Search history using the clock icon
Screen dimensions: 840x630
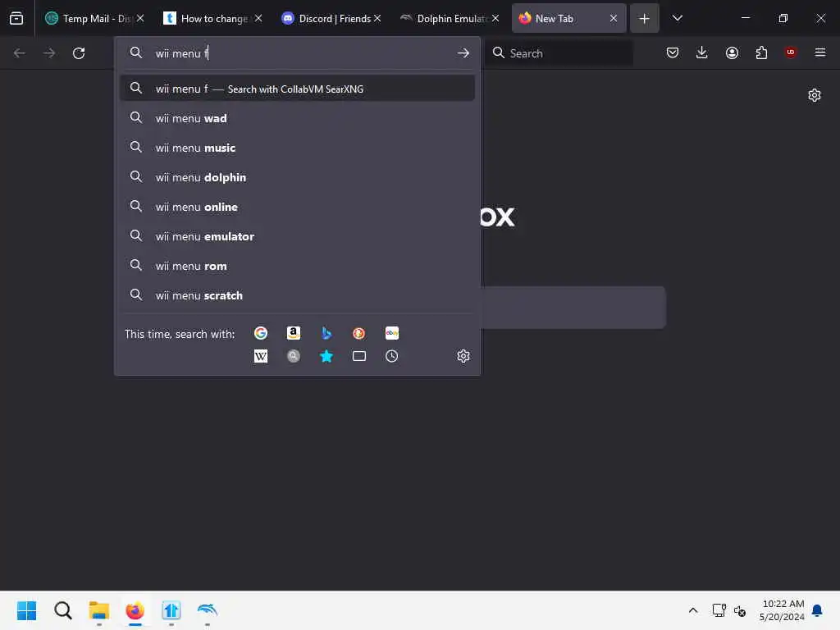391,356
